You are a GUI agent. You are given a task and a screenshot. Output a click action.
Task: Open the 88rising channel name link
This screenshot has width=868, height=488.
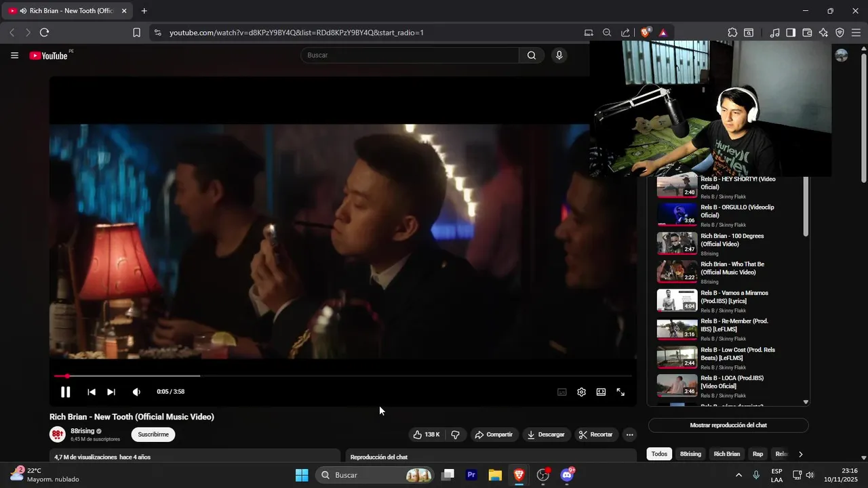tap(83, 431)
